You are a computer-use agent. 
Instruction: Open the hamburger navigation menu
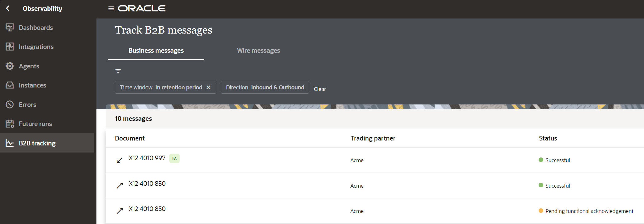(111, 8)
